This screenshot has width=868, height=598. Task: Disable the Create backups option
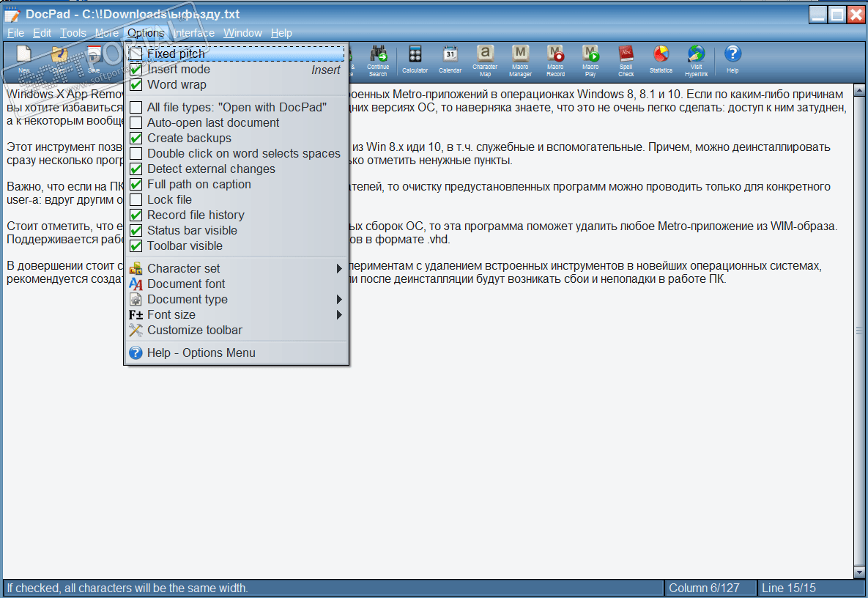136,139
